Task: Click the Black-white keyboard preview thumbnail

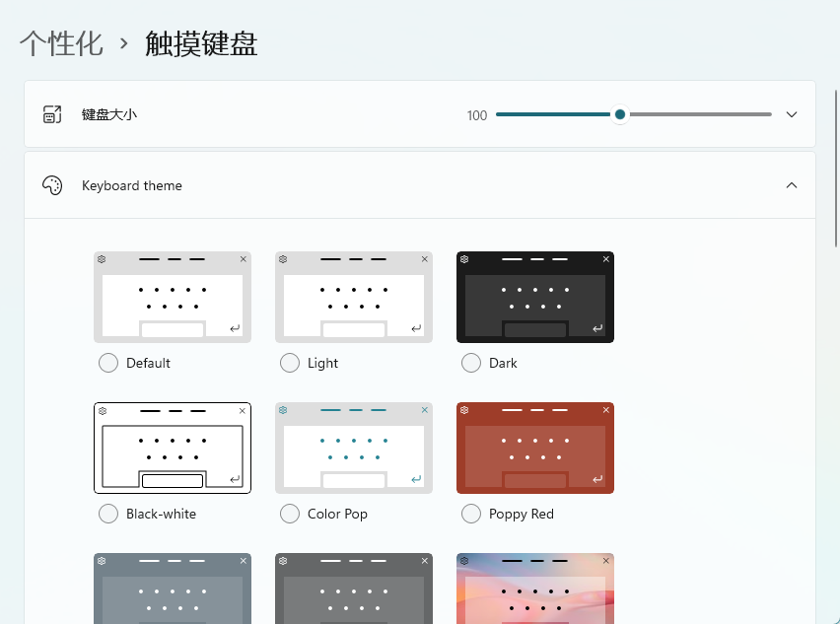Action: [173, 448]
